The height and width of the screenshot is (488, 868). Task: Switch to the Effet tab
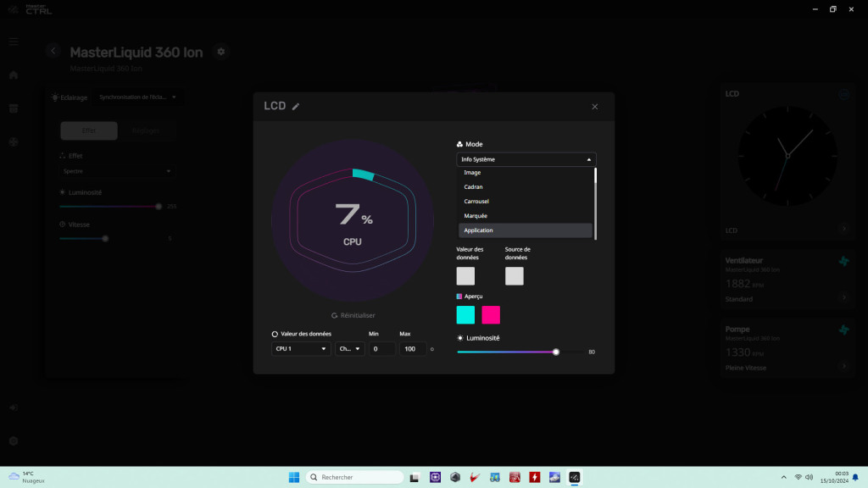point(88,130)
